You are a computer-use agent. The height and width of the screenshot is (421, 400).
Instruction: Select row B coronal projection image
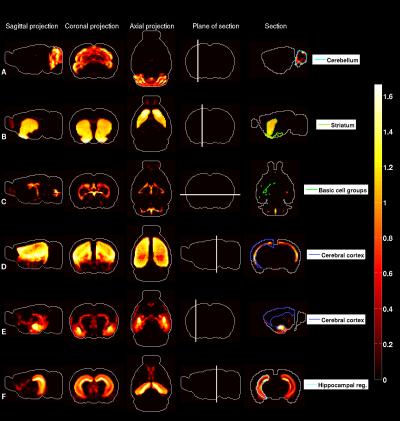coord(94,126)
